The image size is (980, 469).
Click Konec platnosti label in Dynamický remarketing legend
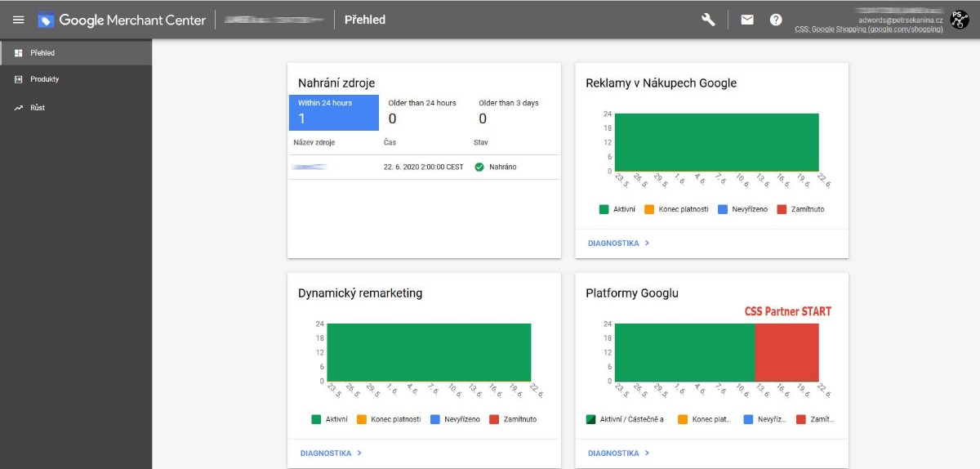(396, 419)
